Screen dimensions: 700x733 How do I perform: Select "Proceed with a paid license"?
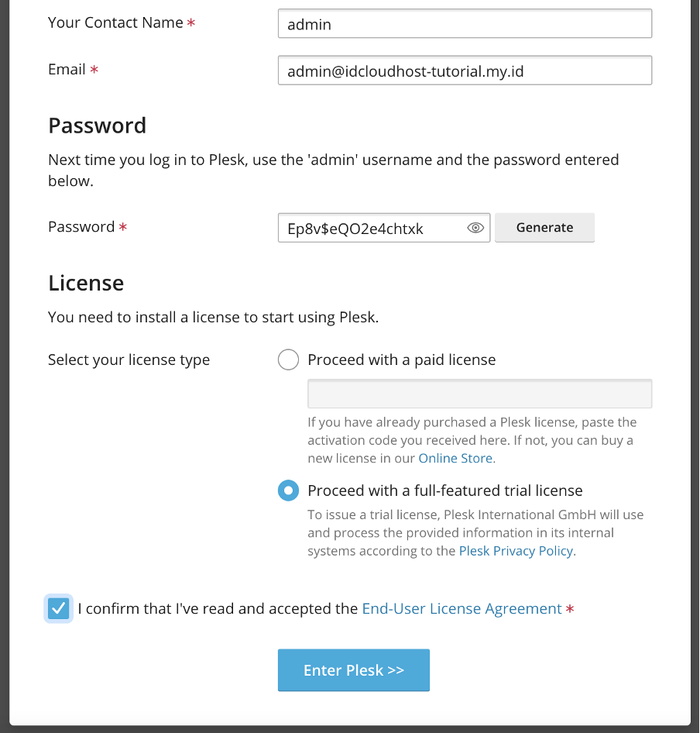point(288,360)
